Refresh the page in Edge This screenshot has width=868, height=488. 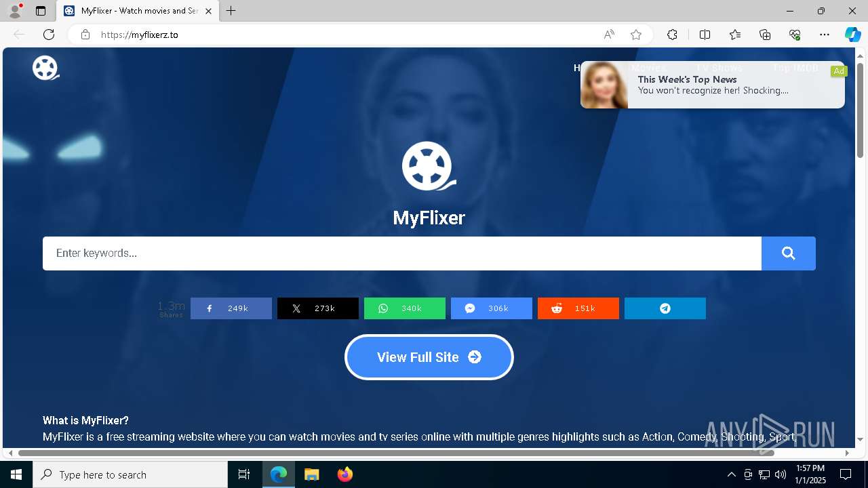(x=49, y=35)
